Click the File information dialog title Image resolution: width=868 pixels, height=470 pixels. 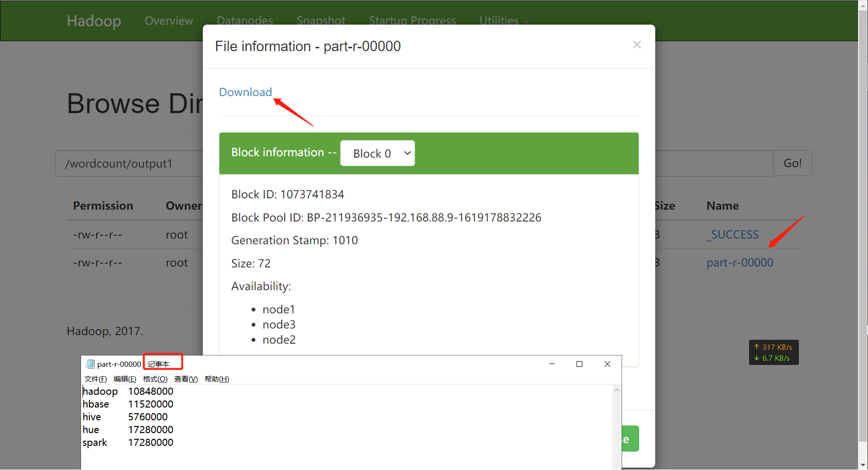tap(308, 46)
